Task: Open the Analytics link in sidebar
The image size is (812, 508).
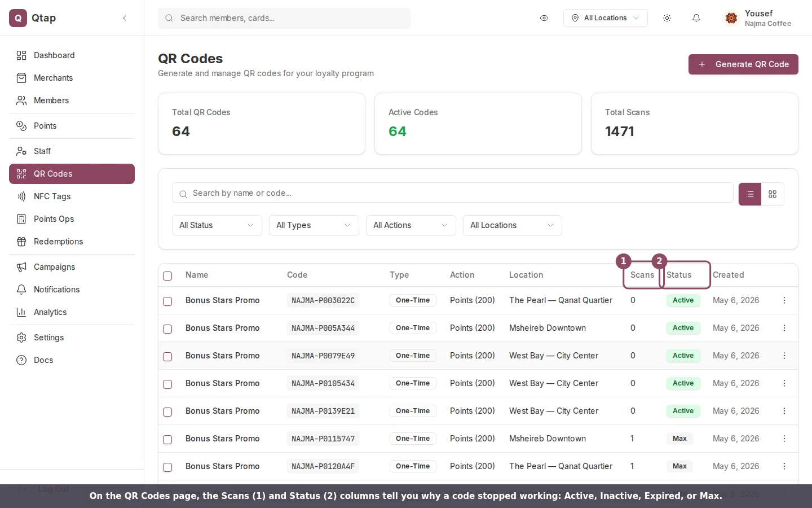Action: tap(72, 312)
